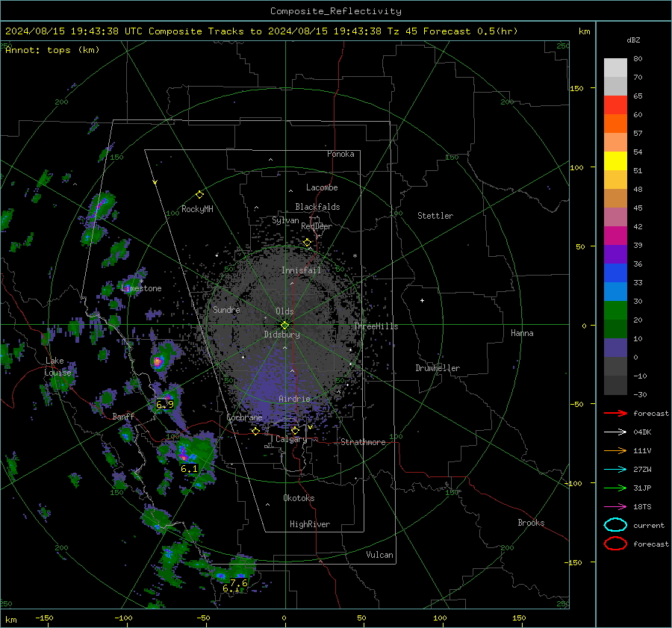Select the cyan current ellipse legend icon
The width and height of the screenshot is (672, 628).
pyautogui.click(x=615, y=525)
